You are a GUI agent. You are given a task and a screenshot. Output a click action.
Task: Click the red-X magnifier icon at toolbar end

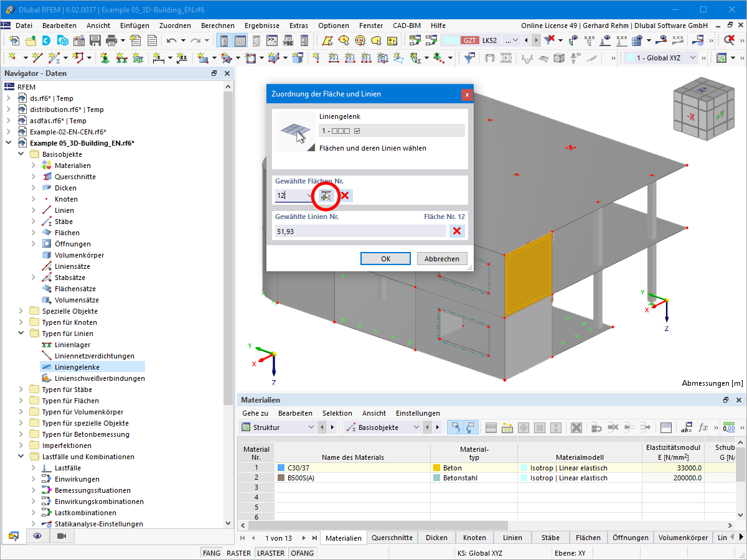point(730,40)
